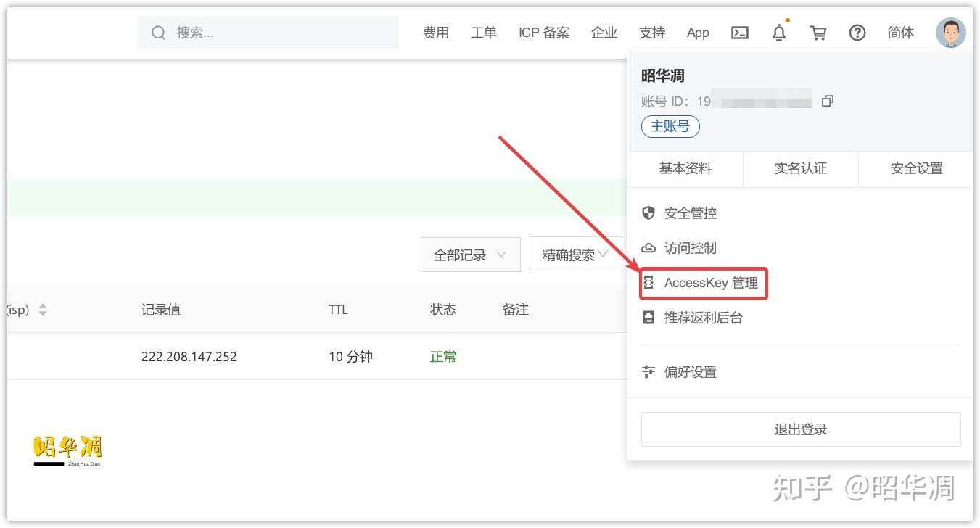Viewport: 980px width, 528px height.
Task: Open the shopping cart icon
Action: (x=818, y=33)
